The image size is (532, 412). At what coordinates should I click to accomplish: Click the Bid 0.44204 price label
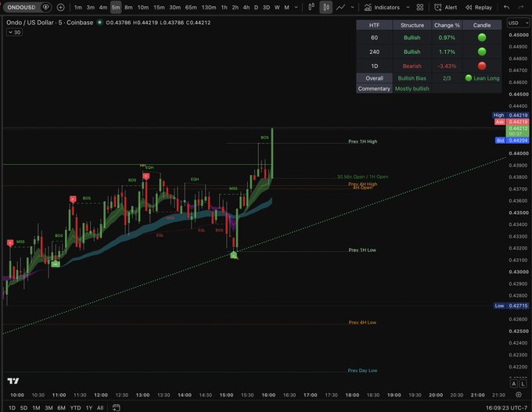click(512, 140)
